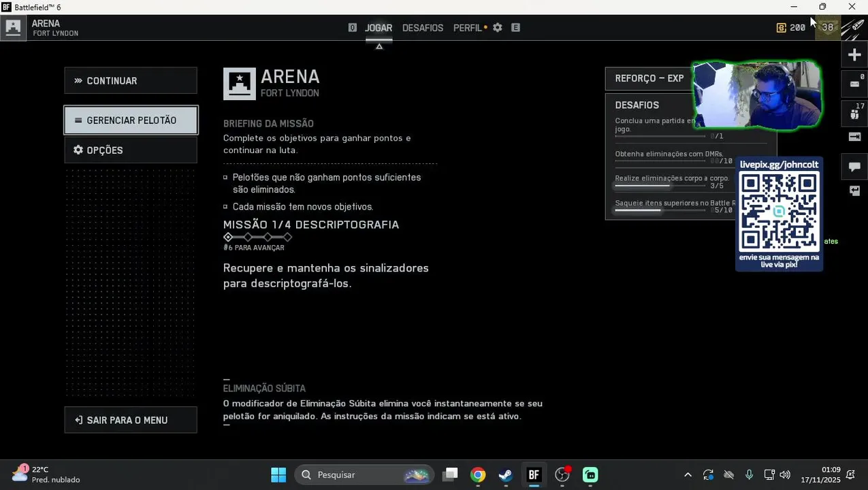
Task: Click the 'Briefing da Missão' heading
Action: pos(268,124)
